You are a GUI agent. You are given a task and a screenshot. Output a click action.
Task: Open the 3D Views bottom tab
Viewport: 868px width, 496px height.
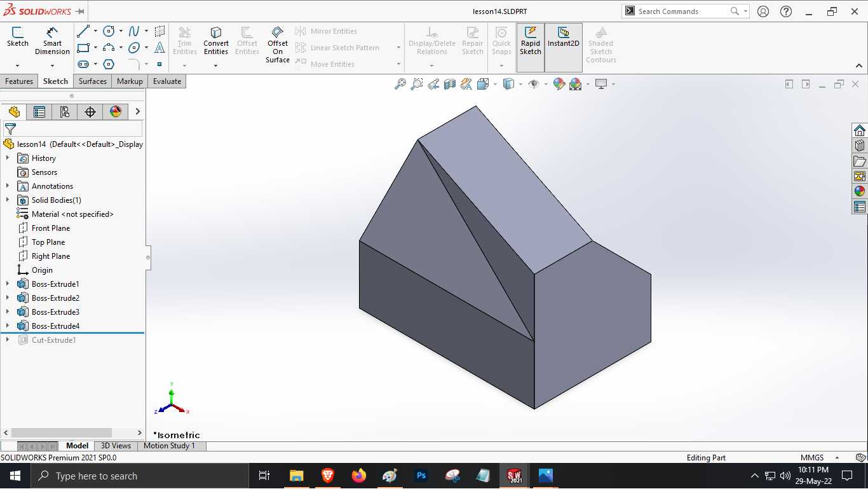(116, 446)
